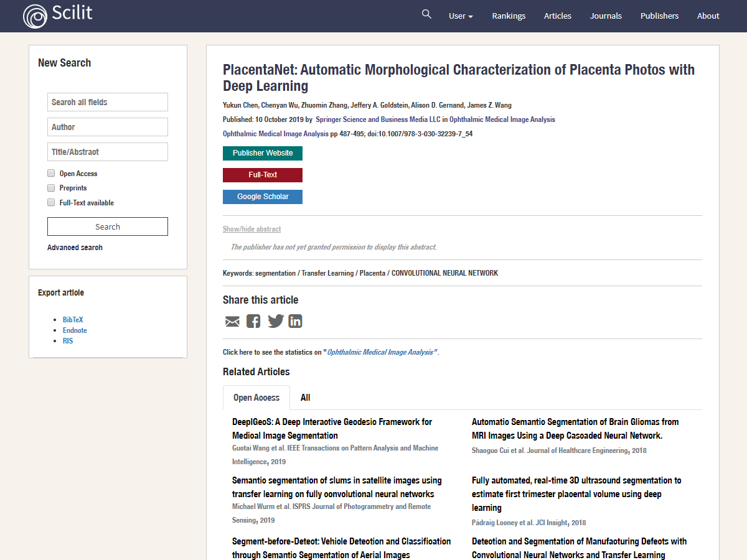Share article on LinkedIn icon
747x560 pixels.
[295, 321]
